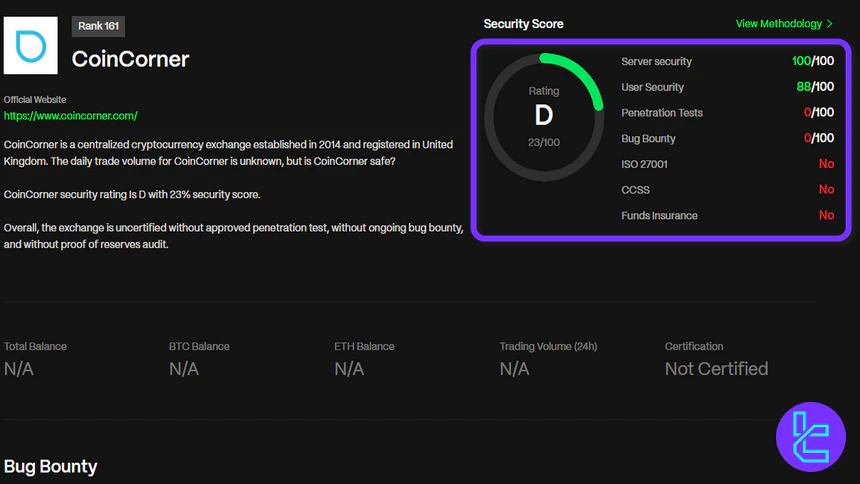The image size is (860, 484).
Task: Click the Trading Volume (24h) statistic
Action: pos(548,358)
